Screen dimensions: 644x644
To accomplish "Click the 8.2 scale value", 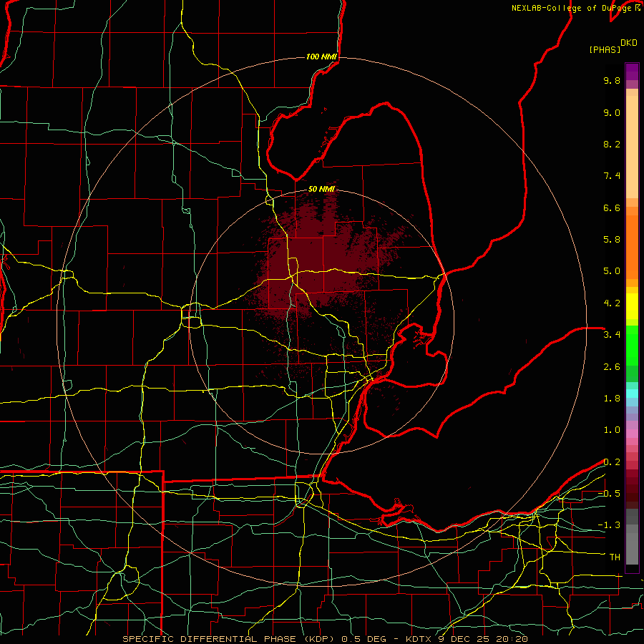I will tap(612, 144).
